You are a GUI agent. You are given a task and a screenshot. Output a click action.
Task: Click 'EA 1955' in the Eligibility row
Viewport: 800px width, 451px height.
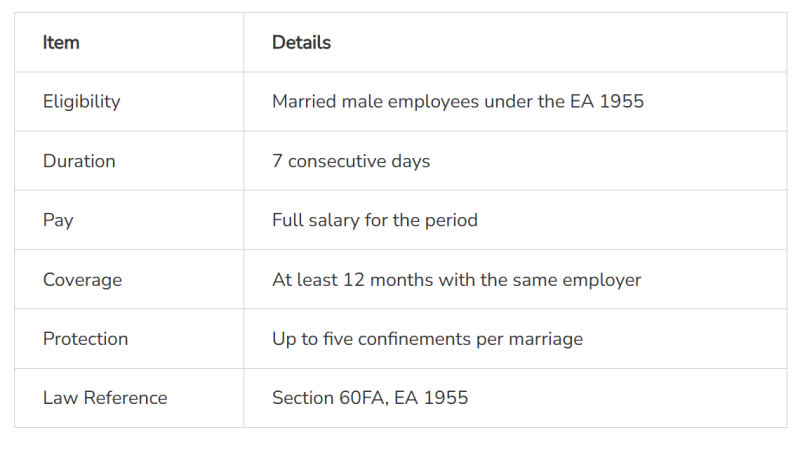tap(609, 102)
